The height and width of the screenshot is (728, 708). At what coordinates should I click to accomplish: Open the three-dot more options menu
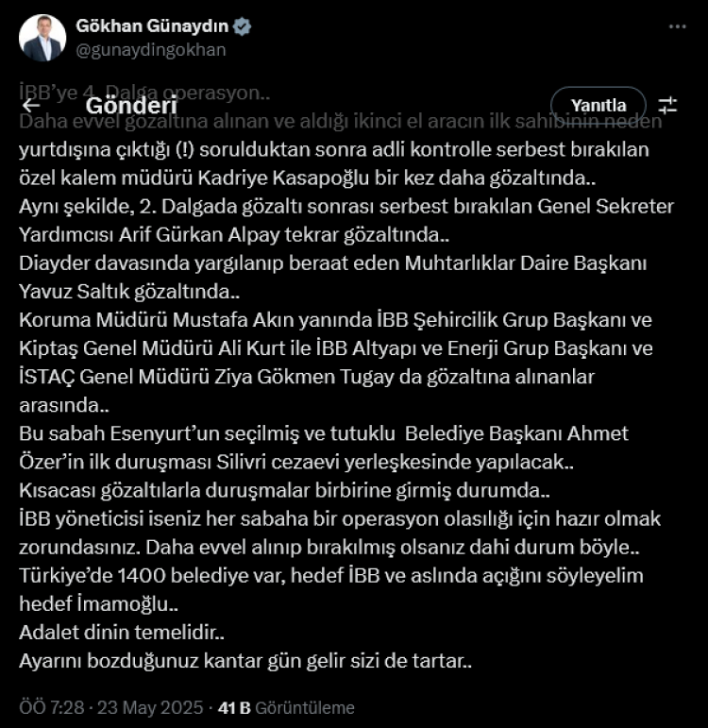tap(677, 26)
